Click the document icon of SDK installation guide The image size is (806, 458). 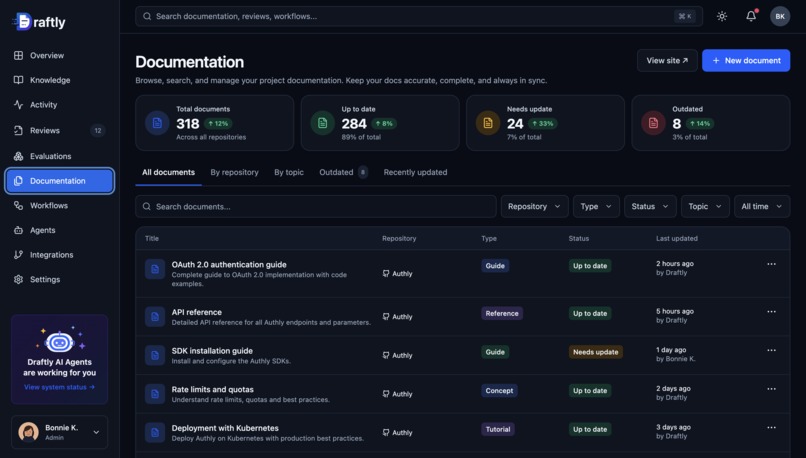pyautogui.click(x=155, y=355)
